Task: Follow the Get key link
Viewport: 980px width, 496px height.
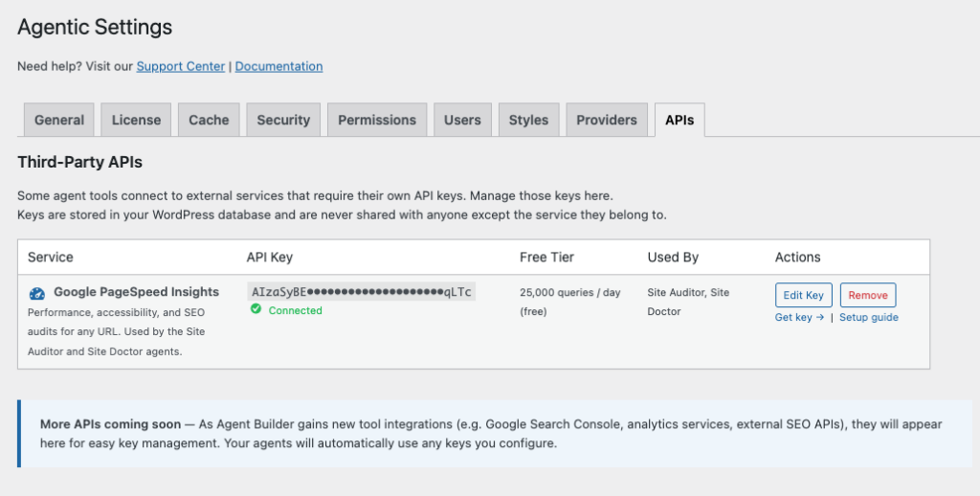Action: 799,317
